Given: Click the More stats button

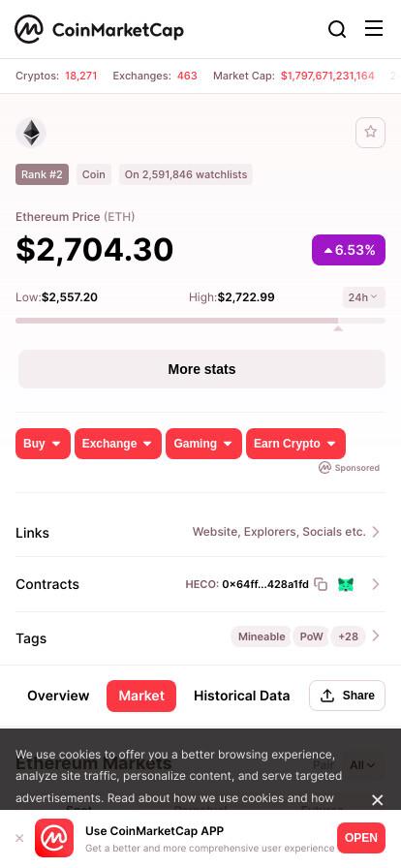Looking at the screenshot, I should point(201,369).
